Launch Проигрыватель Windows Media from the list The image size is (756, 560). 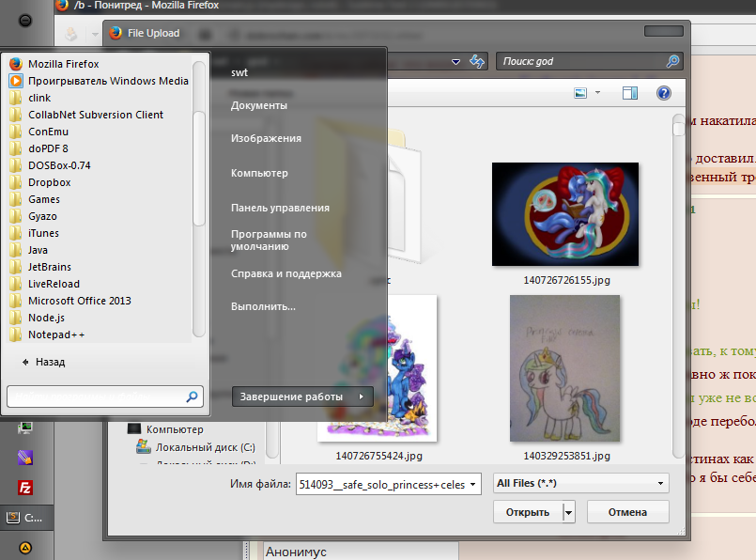coord(100,81)
